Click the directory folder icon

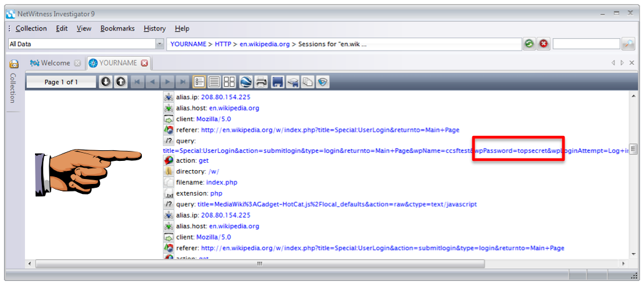click(169, 171)
